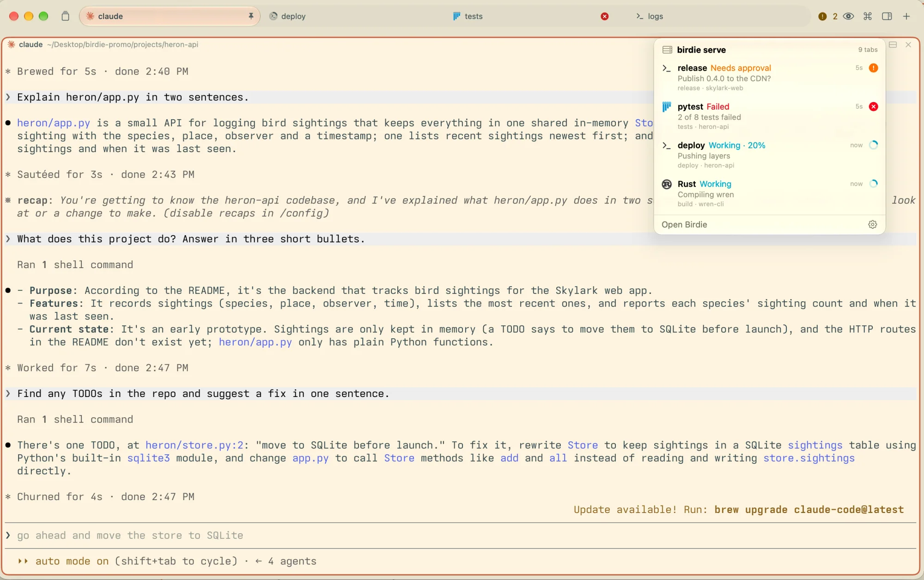This screenshot has width=924, height=580.
Task: Click the store.sightings link
Action: point(809,458)
